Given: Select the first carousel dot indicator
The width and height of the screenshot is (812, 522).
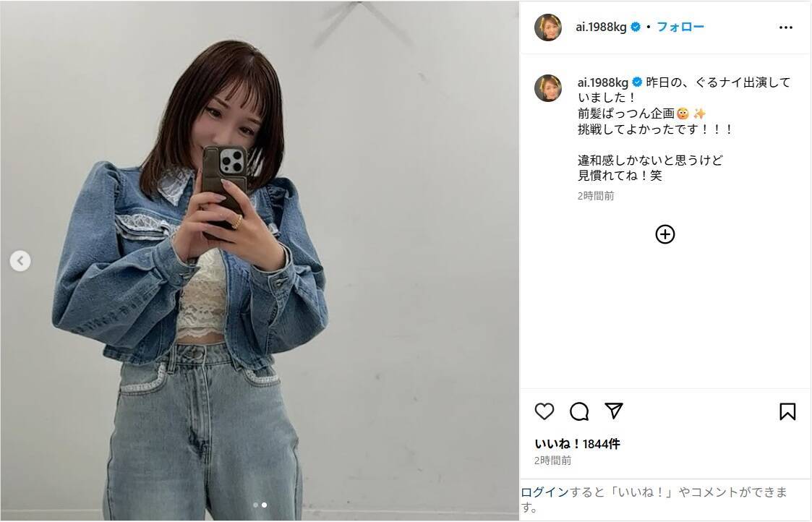Looking at the screenshot, I should tap(255, 505).
